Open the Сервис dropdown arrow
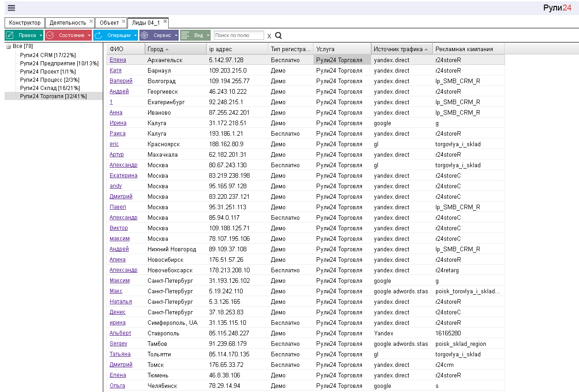This screenshot has height=392, width=579. 176,35
